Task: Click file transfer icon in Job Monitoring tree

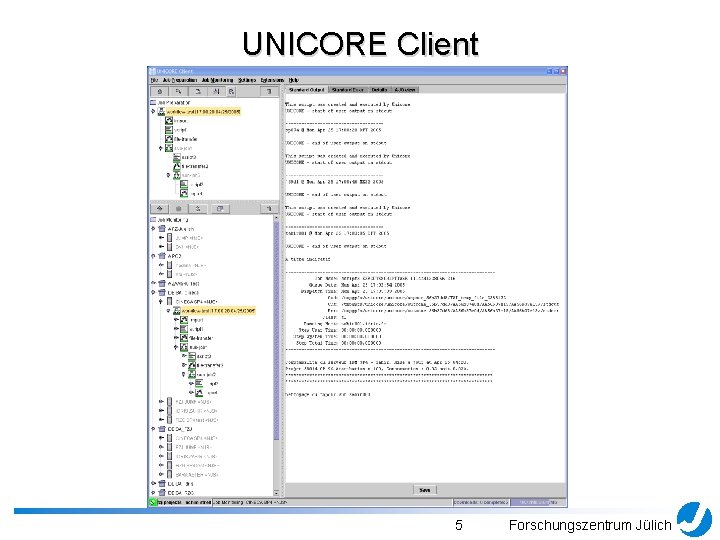Action: tap(184, 338)
